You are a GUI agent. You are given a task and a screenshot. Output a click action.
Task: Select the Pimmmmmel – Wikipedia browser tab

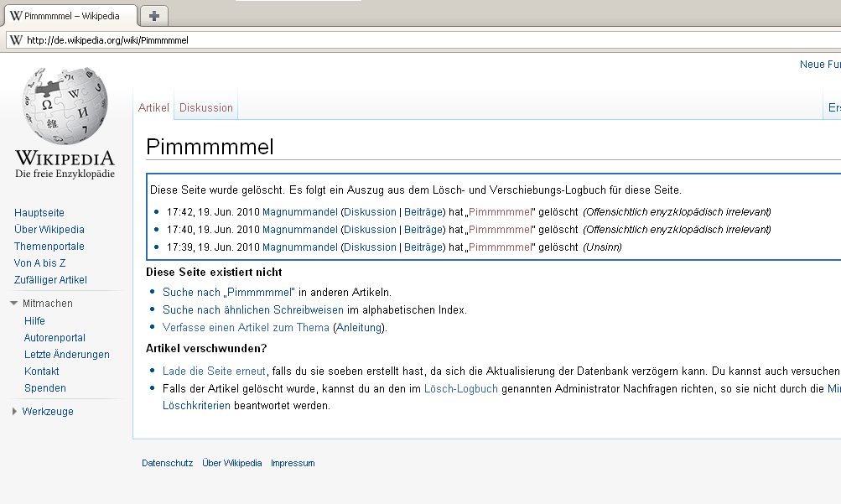click(x=70, y=16)
